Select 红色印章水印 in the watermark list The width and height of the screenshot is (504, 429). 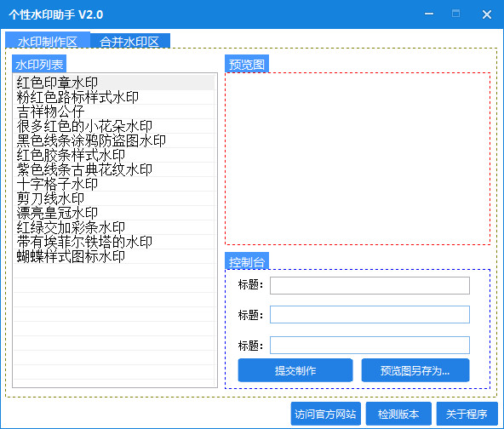coord(114,83)
